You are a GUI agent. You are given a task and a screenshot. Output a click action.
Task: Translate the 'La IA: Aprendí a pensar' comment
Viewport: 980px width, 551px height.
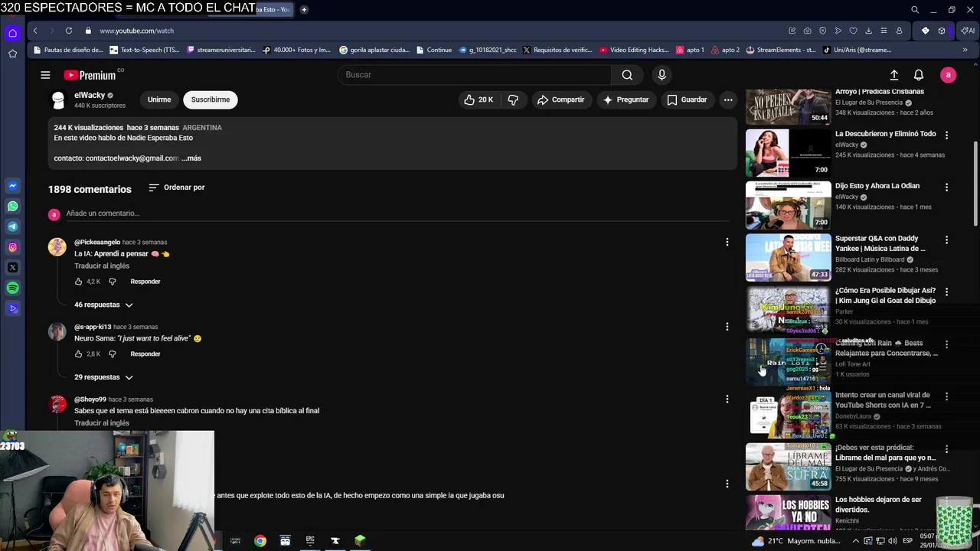point(102,266)
